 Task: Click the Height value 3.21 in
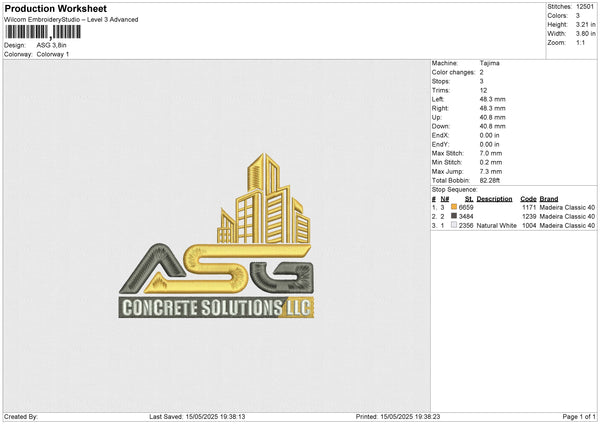pos(585,24)
